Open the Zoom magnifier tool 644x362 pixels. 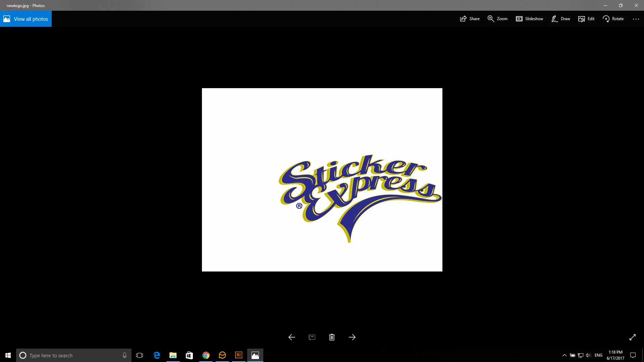(497, 19)
